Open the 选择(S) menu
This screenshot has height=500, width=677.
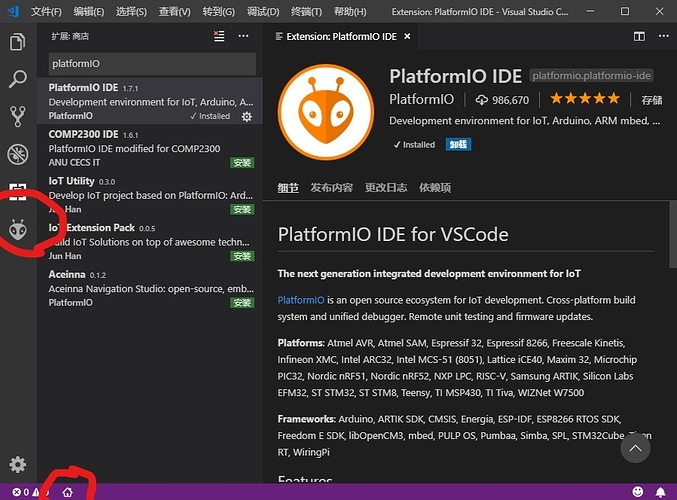click(x=131, y=12)
